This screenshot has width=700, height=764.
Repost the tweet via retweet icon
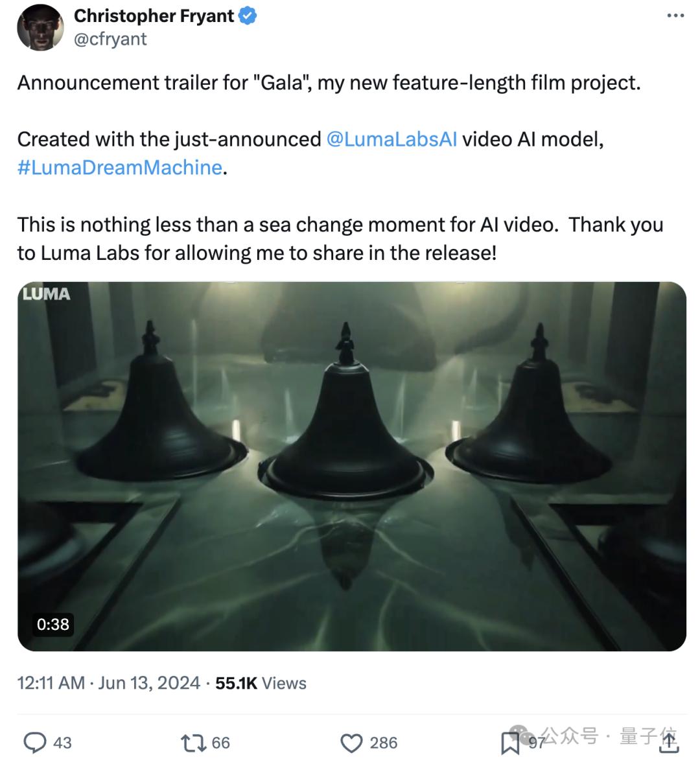pos(192,743)
